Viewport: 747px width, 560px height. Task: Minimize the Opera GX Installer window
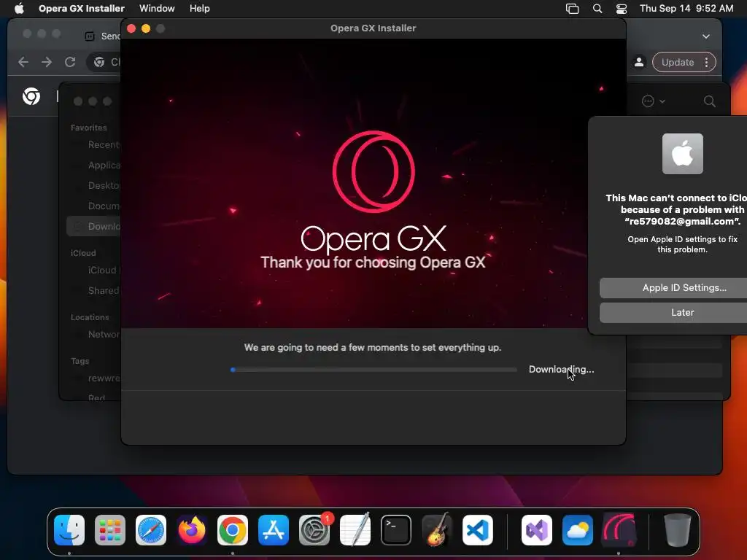coord(146,28)
